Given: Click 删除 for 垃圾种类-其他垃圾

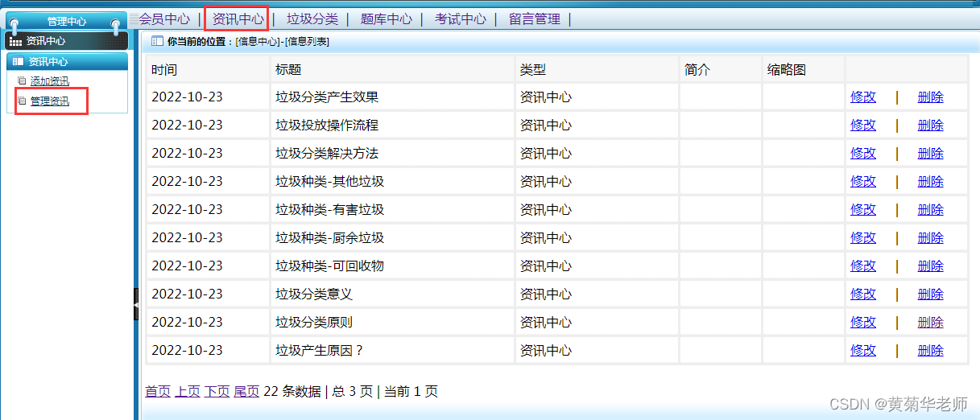Looking at the screenshot, I should [930, 181].
